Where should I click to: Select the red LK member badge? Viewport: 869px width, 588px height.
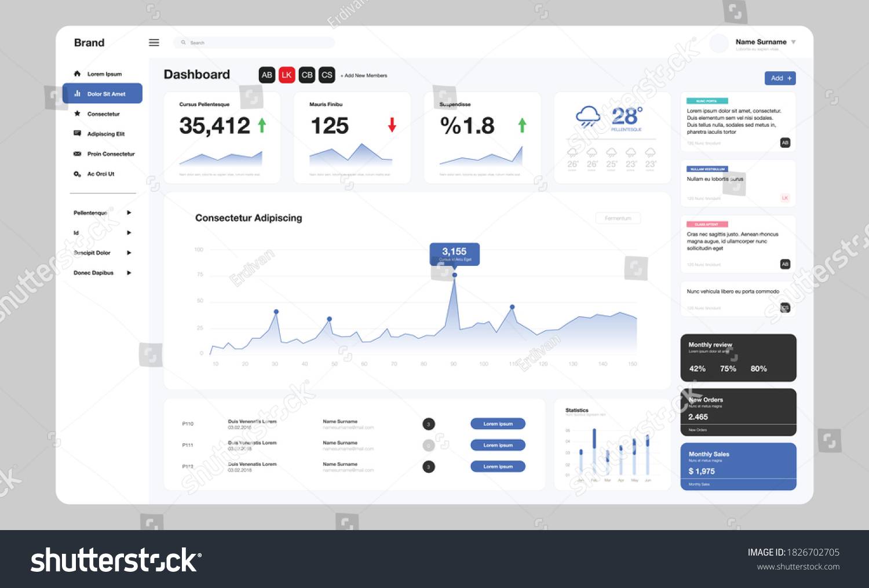[x=287, y=75]
